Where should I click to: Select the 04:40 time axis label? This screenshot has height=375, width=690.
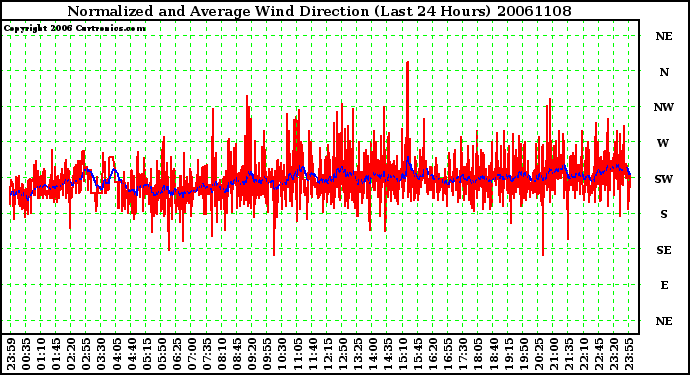click(x=131, y=354)
